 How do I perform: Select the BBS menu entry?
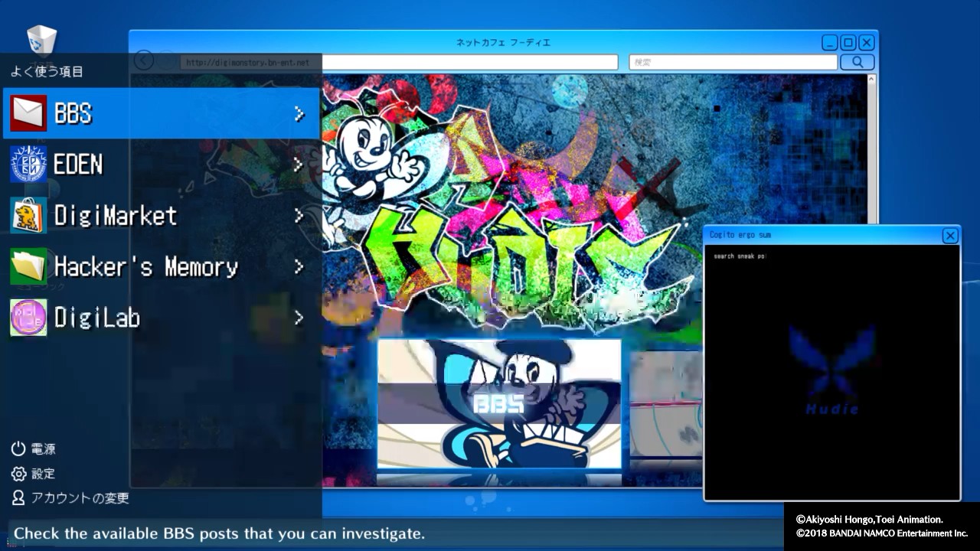[162, 113]
